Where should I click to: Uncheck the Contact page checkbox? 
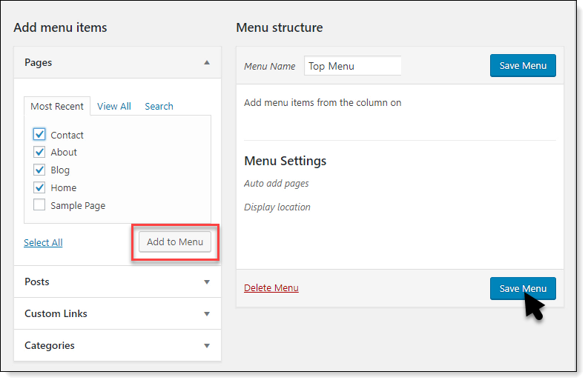click(x=39, y=135)
